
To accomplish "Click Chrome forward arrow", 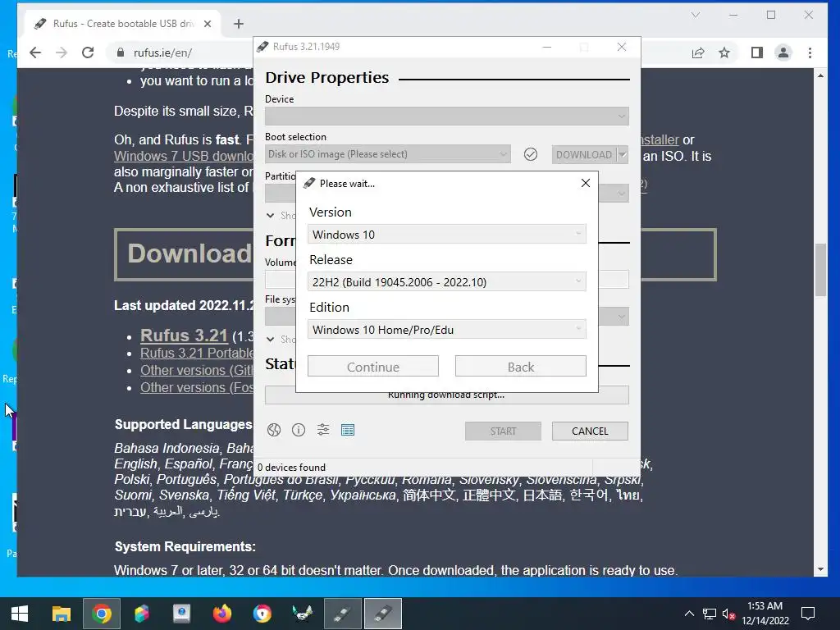I will click(x=62, y=52).
